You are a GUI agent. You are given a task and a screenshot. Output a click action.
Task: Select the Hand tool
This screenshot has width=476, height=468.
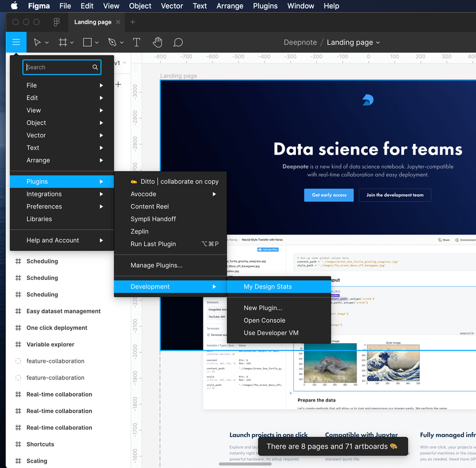click(x=157, y=42)
